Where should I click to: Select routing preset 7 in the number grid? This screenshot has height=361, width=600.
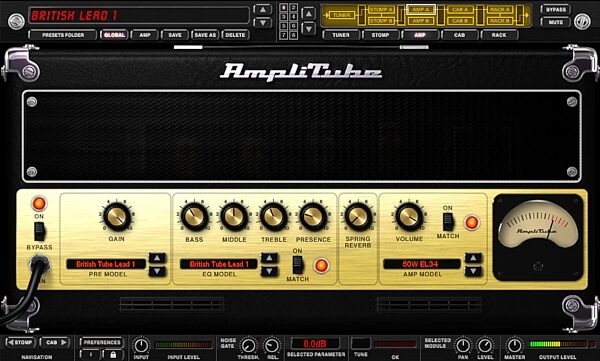tap(284, 35)
